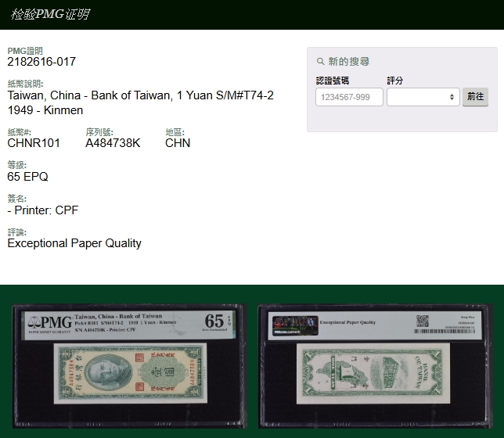Image resolution: width=504 pixels, height=438 pixels.
Task: Select the serial number A484738K
Action: tap(113, 143)
